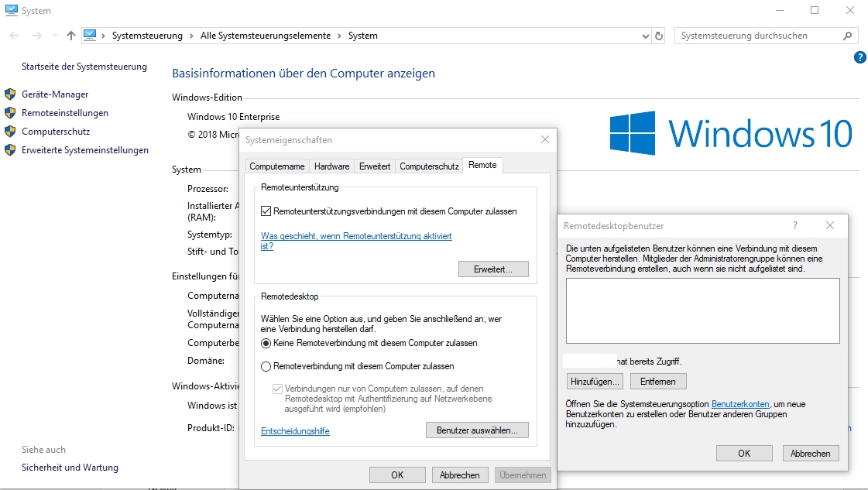Switch to the Hardware tab
The height and width of the screenshot is (490, 868).
point(331,166)
